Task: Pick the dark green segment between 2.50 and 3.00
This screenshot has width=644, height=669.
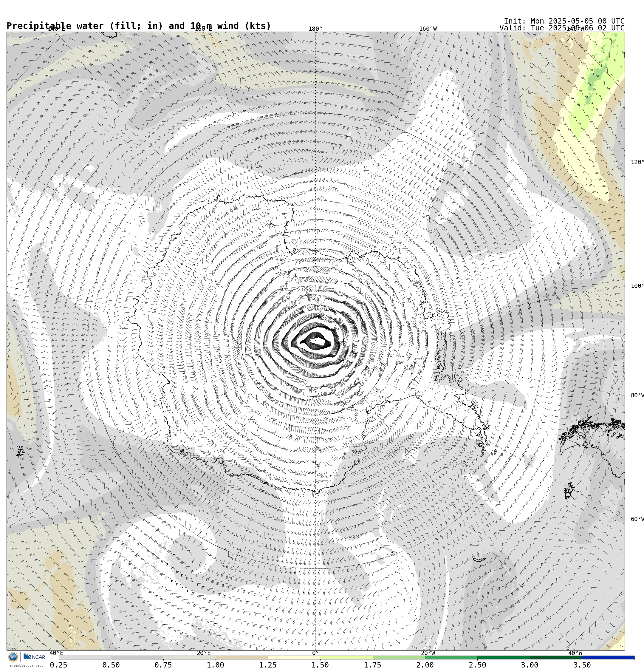Action: point(504,657)
